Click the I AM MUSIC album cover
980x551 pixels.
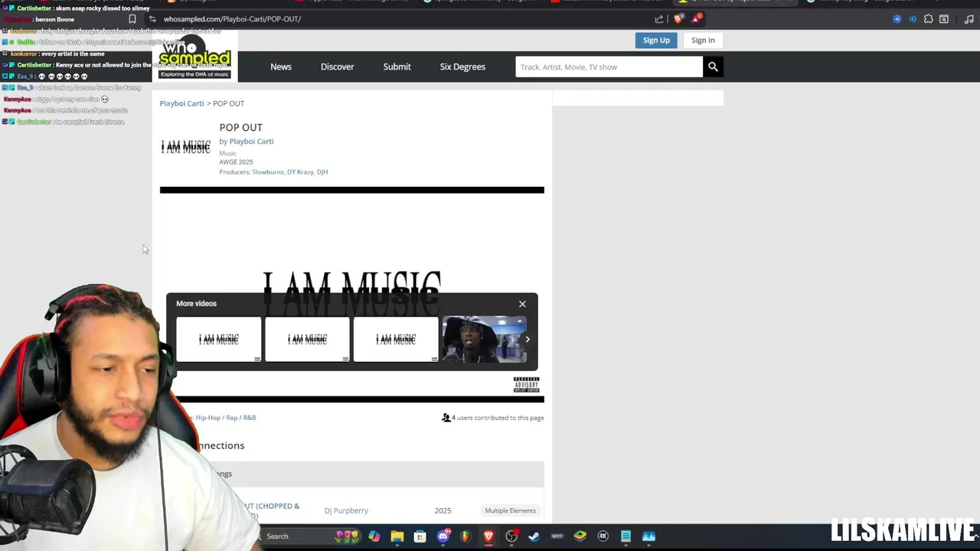pyautogui.click(x=185, y=146)
